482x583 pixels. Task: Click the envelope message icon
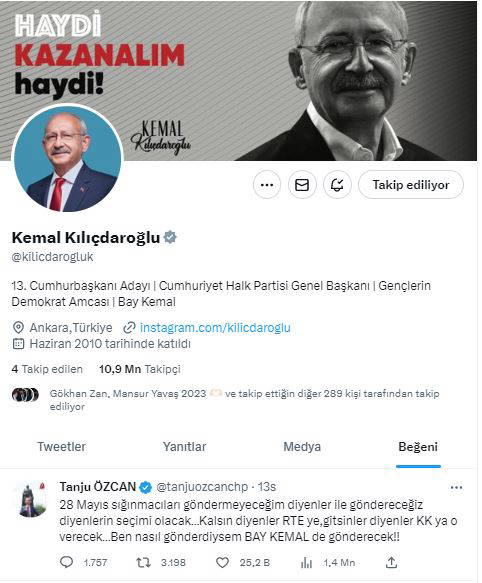(302, 184)
